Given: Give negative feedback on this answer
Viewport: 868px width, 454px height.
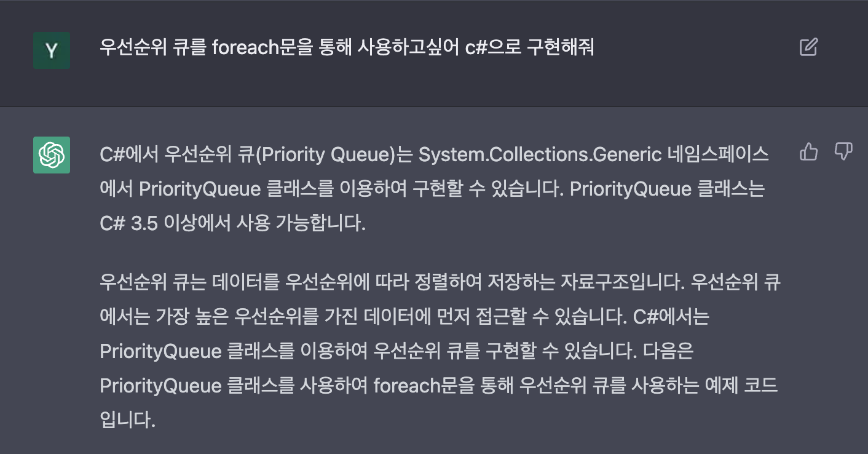Looking at the screenshot, I should [x=845, y=152].
